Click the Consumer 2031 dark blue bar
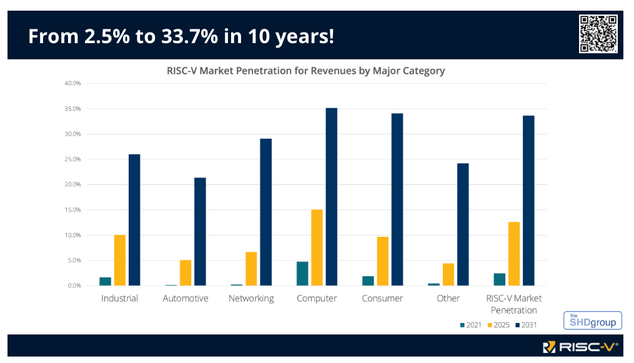634x363 pixels. click(397, 200)
